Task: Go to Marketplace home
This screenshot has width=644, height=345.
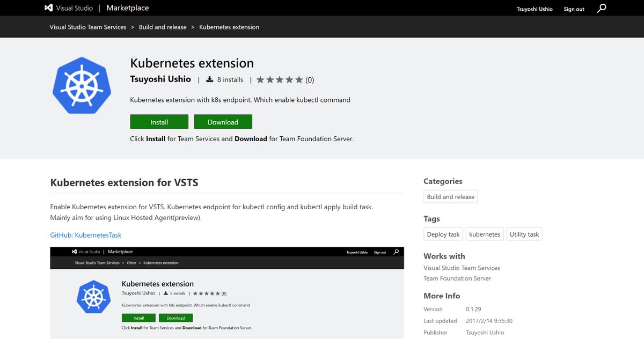Action: [128, 8]
